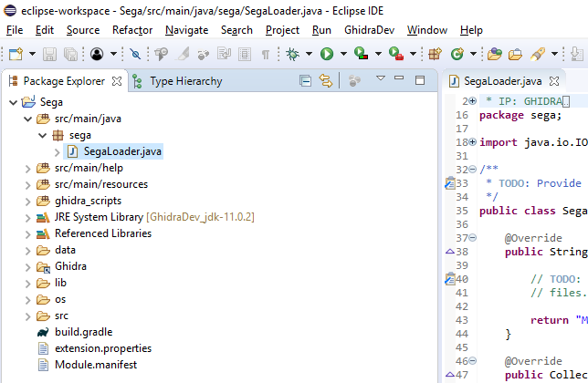Expand the src/main/resources folder

pyautogui.click(x=27, y=185)
